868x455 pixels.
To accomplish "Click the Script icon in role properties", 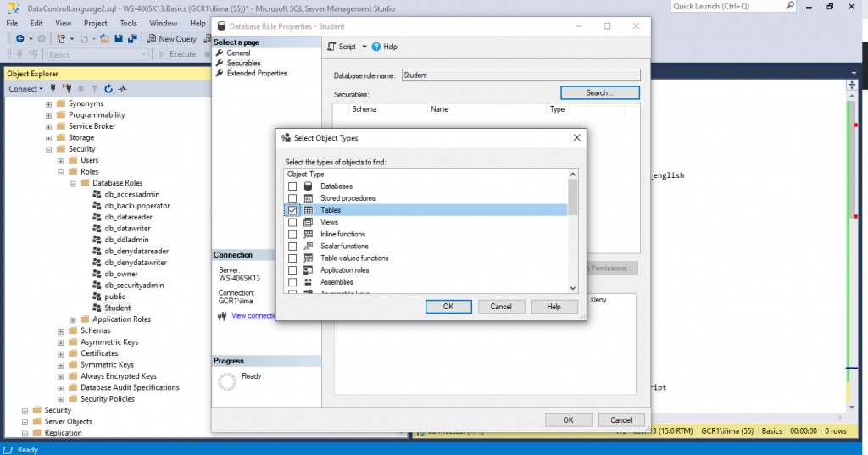I will coord(331,47).
